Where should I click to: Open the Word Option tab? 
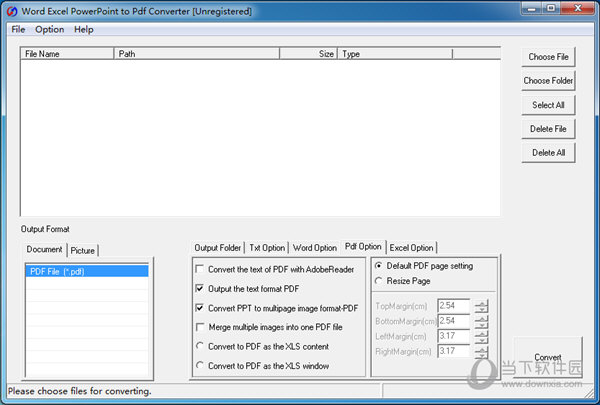tap(315, 248)
